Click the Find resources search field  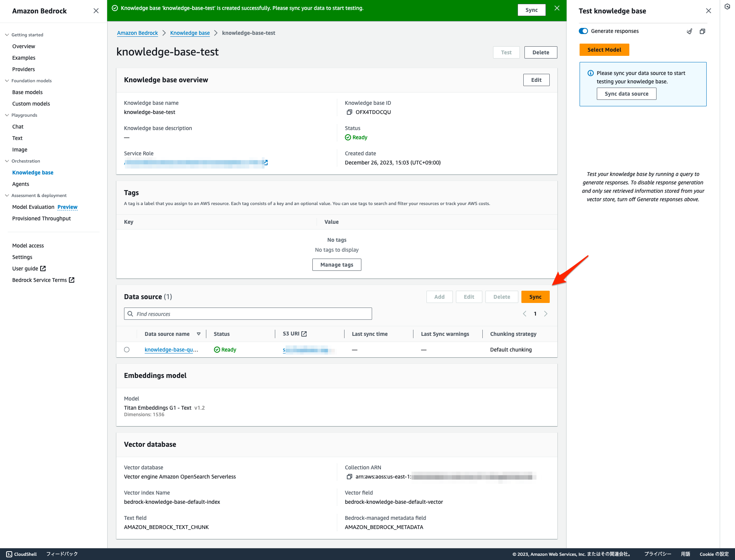(x=248, y=314)
